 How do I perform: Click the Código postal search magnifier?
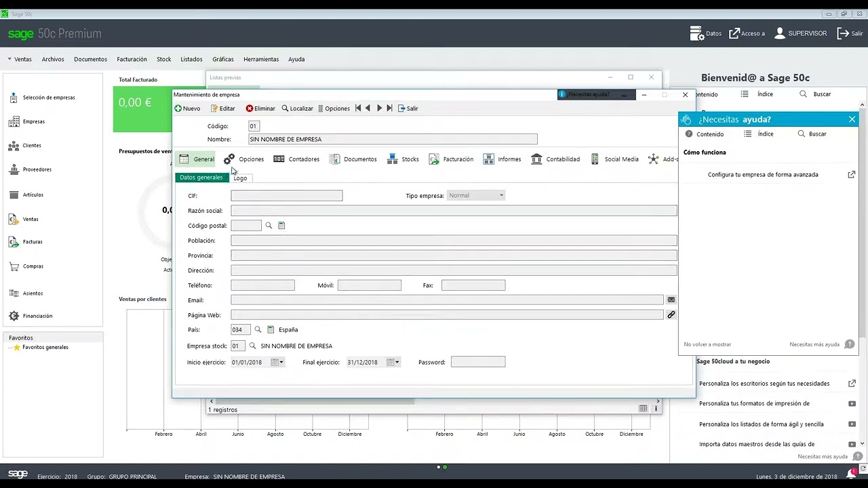(x=269, y=226)
